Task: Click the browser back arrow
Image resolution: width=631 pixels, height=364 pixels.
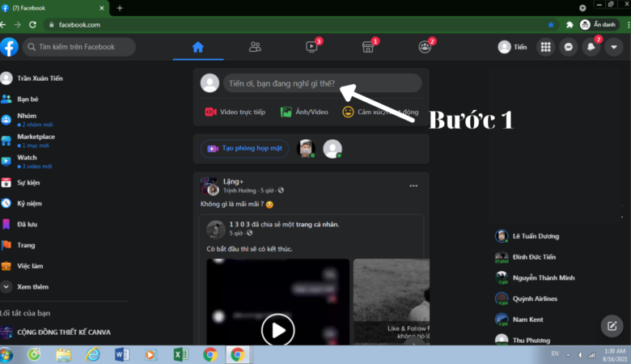Action: click(3, 25)
